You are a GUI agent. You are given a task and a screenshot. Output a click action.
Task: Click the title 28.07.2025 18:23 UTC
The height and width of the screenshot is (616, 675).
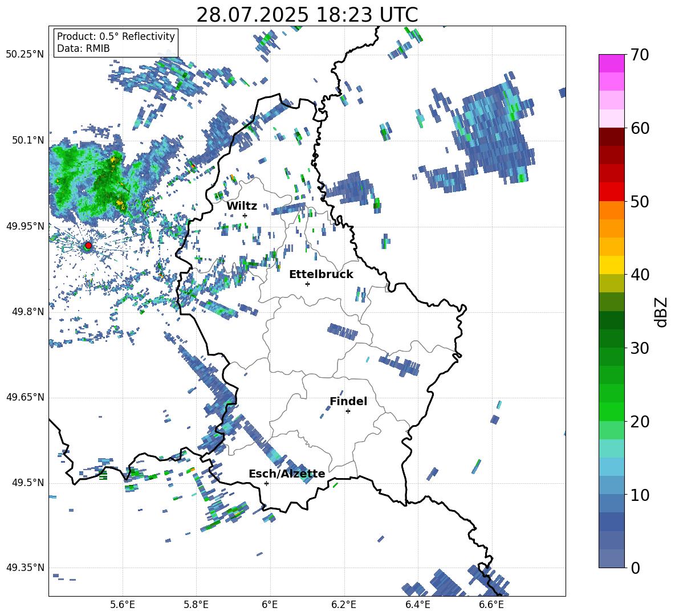point(307,15)
